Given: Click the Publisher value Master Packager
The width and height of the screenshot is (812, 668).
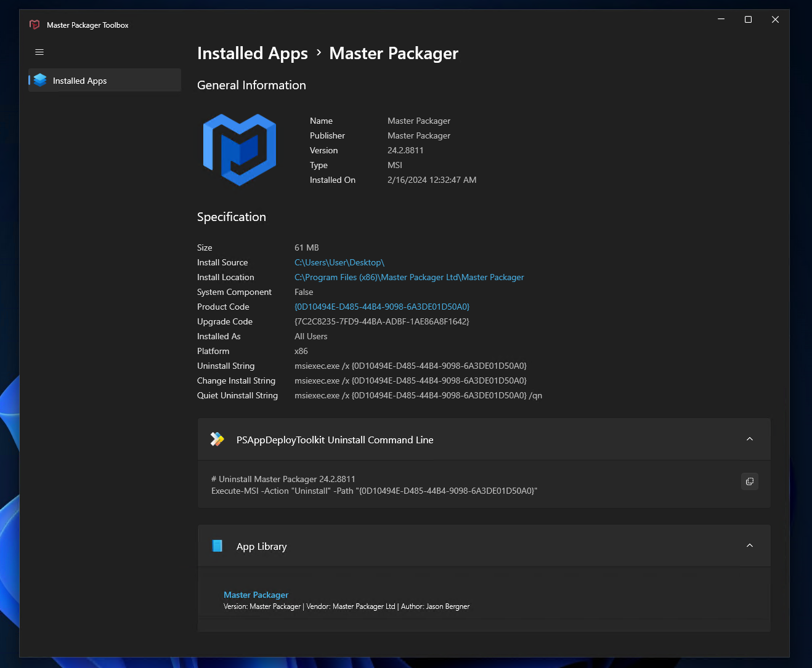Looking at the screenshot, I should pyautogui.click(x=419, y=135).
